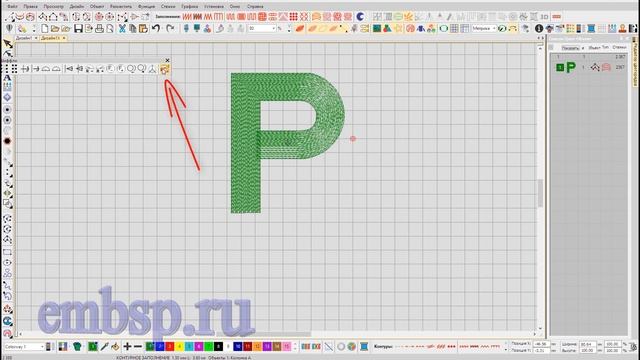The image size is (640, 360).
Task: Open the Дизайн menu
Action: click(77, 7)
